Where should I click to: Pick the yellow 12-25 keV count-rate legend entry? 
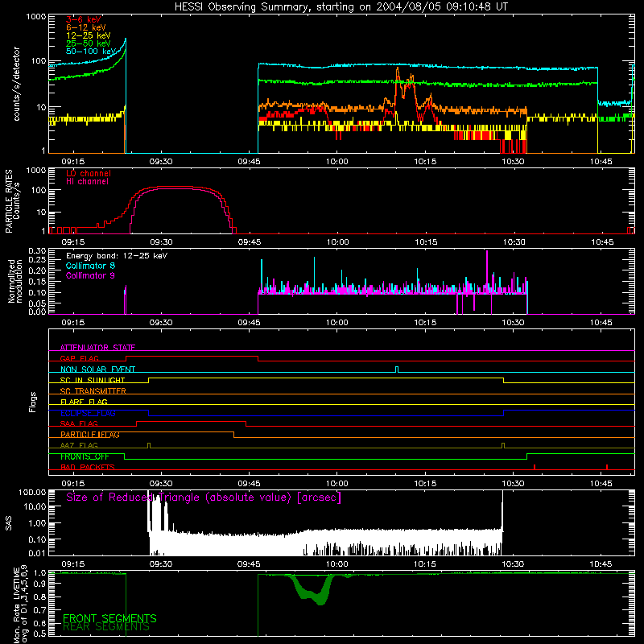88,35
